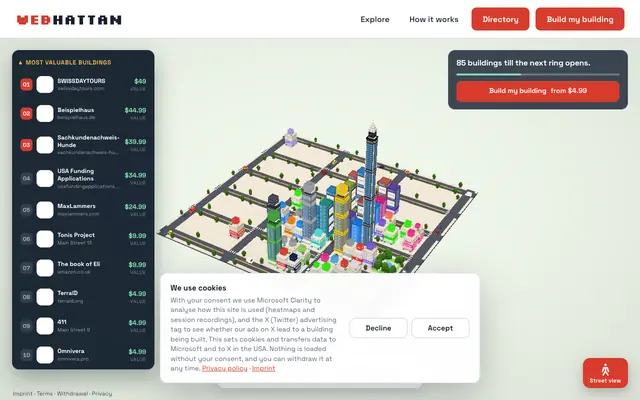Screen dimensions: 640x400
Task: Click the Webhattan logo
Action: click(69, 20)
